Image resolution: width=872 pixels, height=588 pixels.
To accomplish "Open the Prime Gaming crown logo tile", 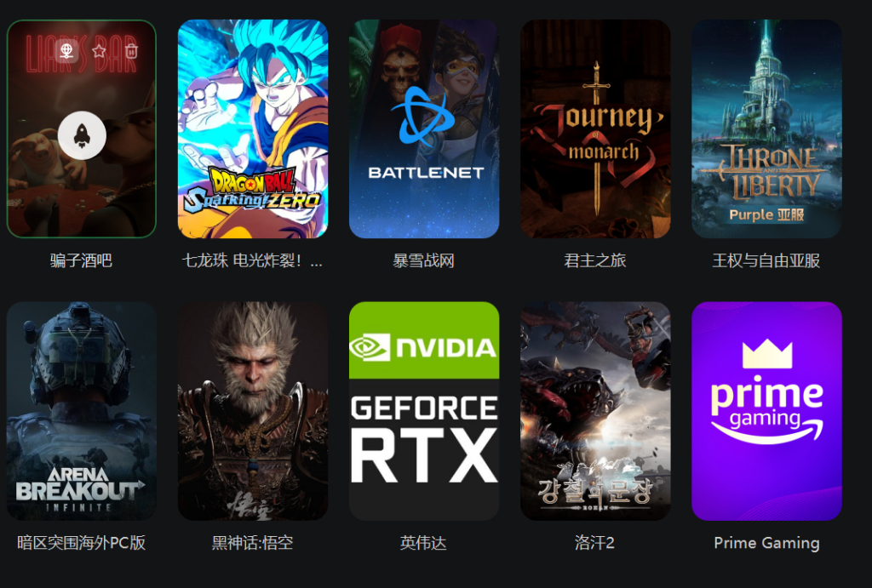I will (x=767, y=411).
